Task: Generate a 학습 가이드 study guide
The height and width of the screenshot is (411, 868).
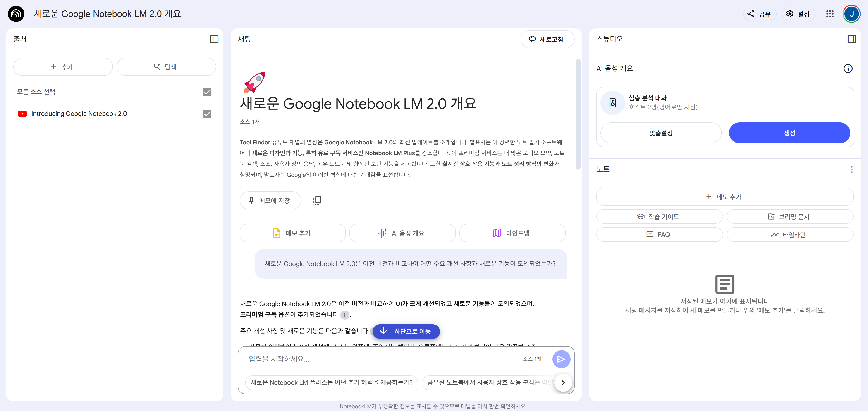Action: (x=659, y=217)
